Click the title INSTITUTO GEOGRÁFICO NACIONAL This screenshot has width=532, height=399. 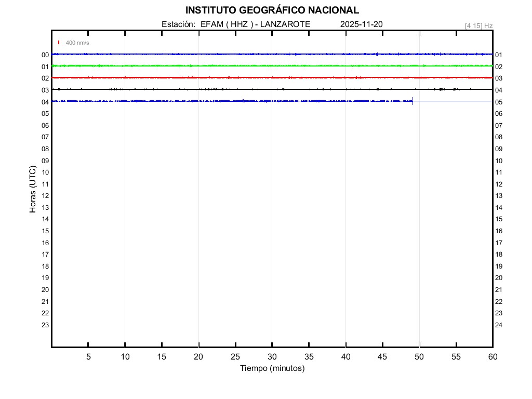click(x=272, y=10)
